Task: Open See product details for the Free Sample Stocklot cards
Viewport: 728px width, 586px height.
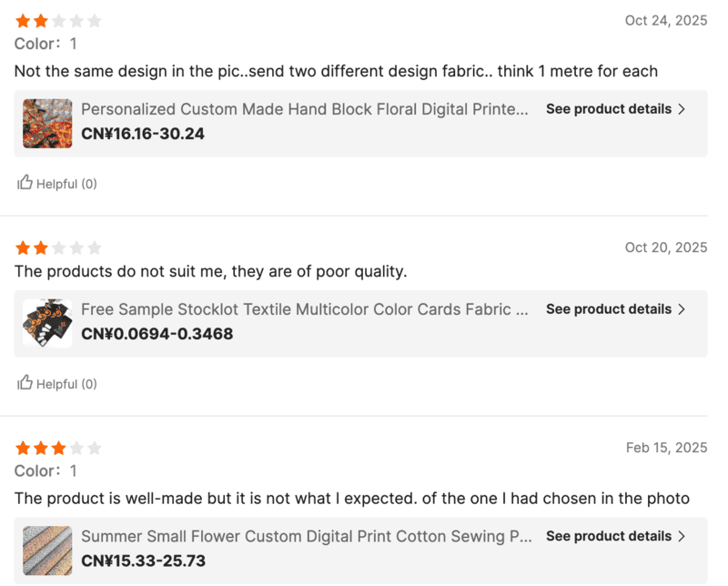Action: tap(609, 308)
